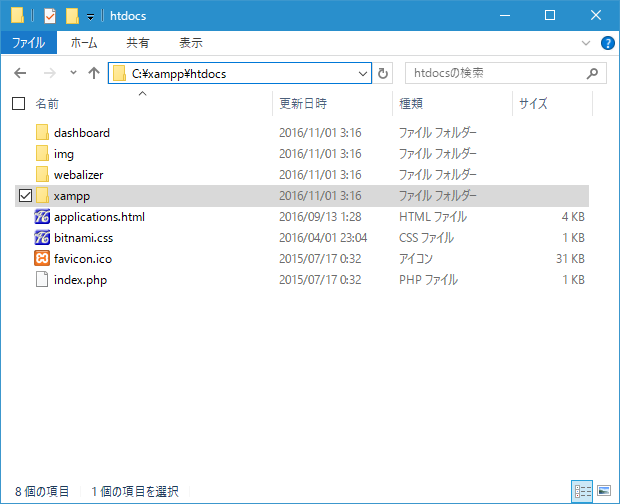Click the xampp folder icon
This screenshot has height=504, width=620.
[42, 195]
